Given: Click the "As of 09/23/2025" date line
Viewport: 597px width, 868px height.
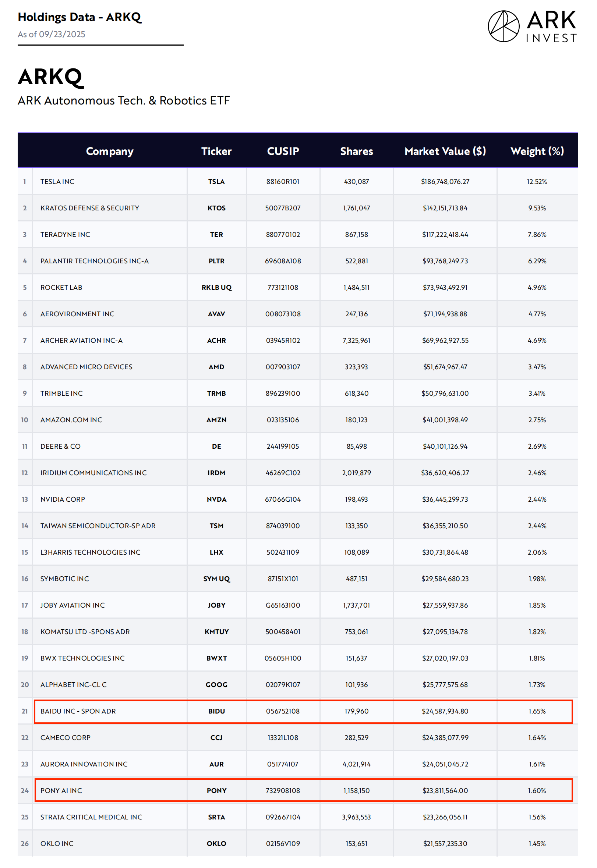Looking at the screenshot, I should pos(52,35).
